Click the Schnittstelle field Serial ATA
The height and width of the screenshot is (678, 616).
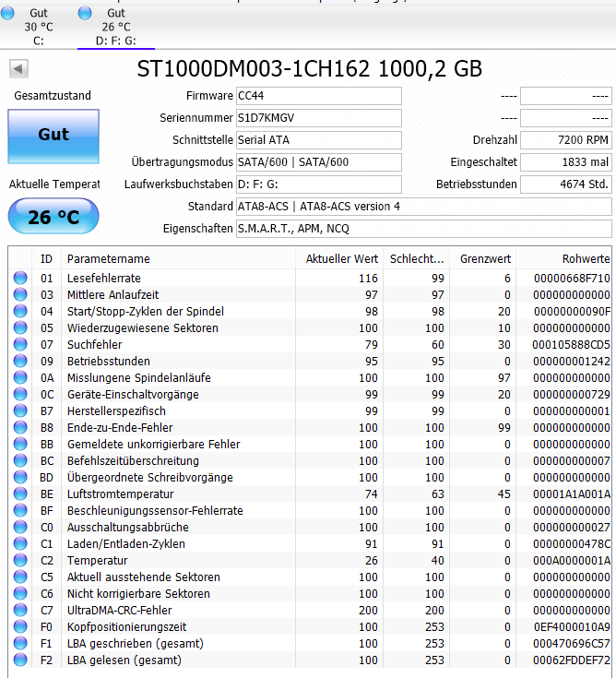click(x=318, y=140)
